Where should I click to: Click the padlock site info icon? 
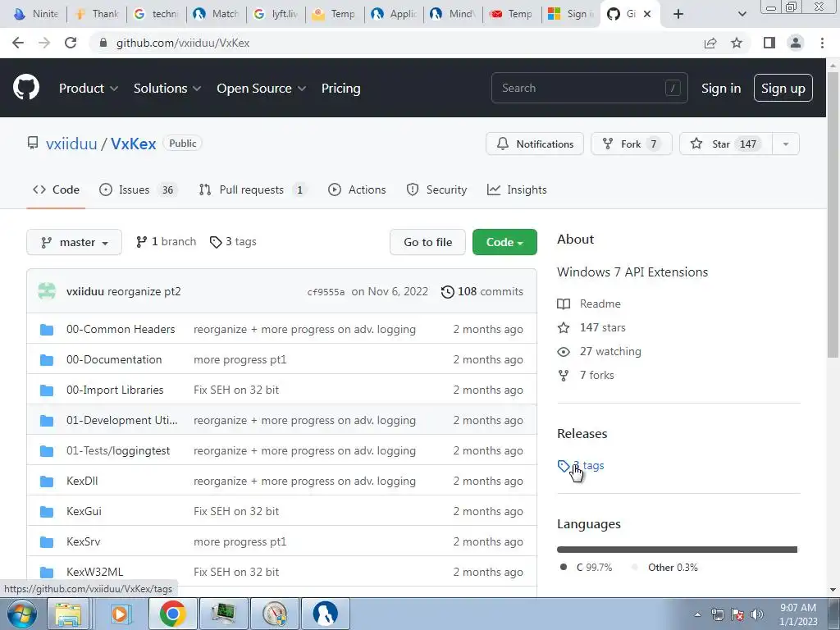click(x=103, y=43)
